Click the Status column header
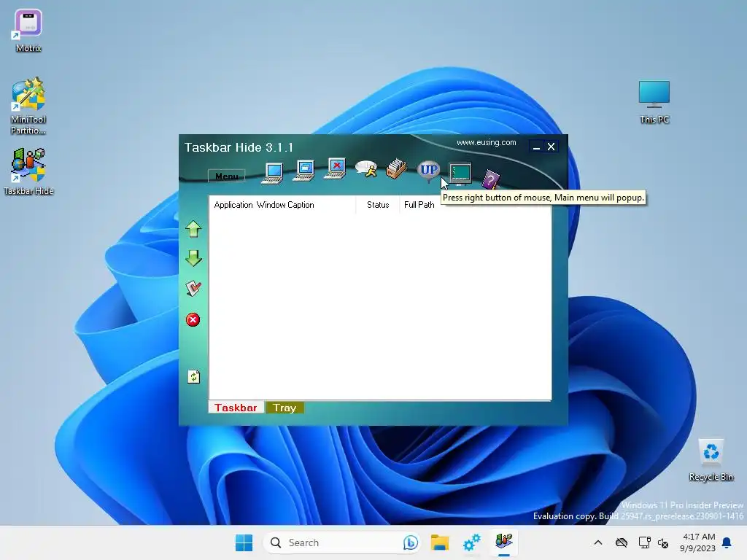Screen dimensions: 747x560 point(378,205)
